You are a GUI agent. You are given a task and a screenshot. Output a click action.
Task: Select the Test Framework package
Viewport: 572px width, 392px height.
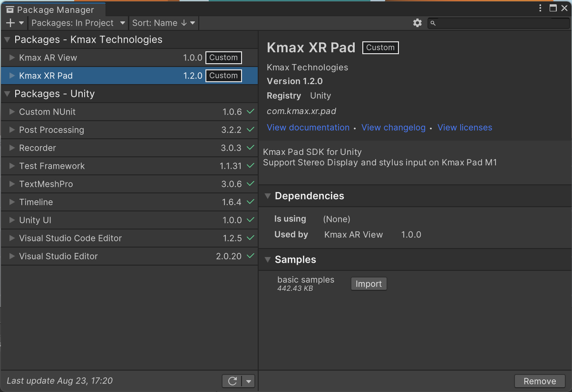(x=129, y=166)
